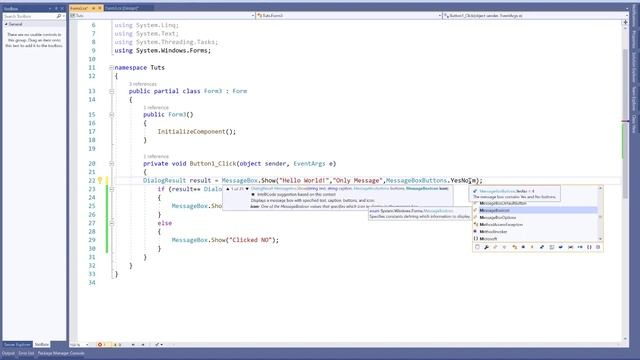Select the Toolbox tab at bottom of left panel

point(41,344)
